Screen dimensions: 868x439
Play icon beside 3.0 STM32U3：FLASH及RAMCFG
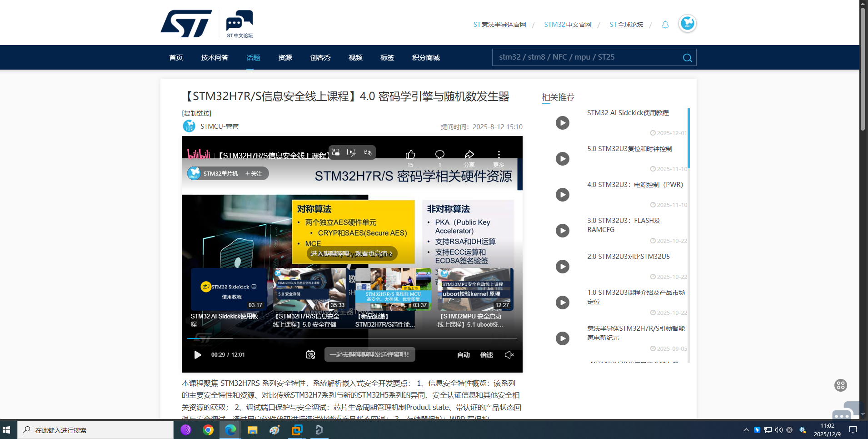coord(563,231)
